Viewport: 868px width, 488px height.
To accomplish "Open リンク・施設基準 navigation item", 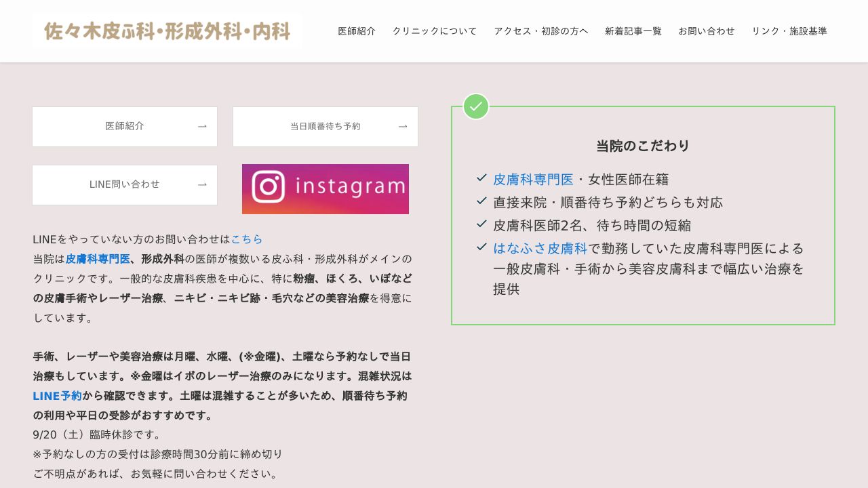I will click(x=789, y=31).
